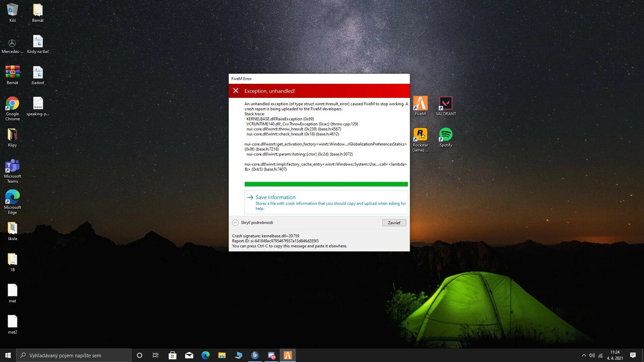Click the Windows search input field
Screen dimensions: 644x362
point(74,355)
